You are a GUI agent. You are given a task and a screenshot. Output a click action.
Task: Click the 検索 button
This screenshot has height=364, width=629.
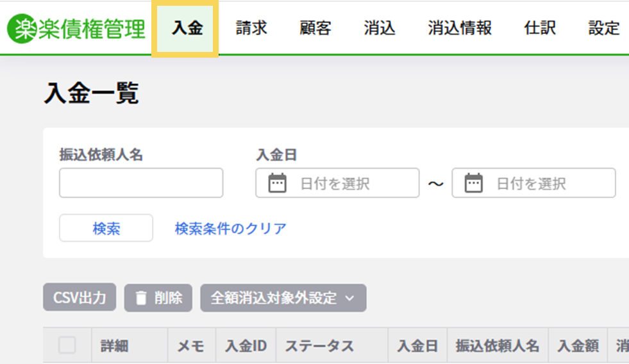point(106,228)
